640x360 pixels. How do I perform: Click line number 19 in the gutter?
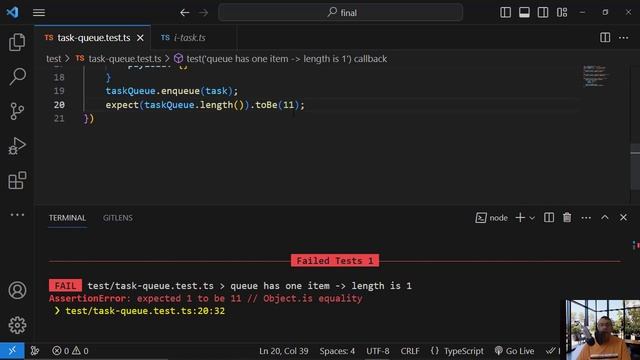[59, 91]
